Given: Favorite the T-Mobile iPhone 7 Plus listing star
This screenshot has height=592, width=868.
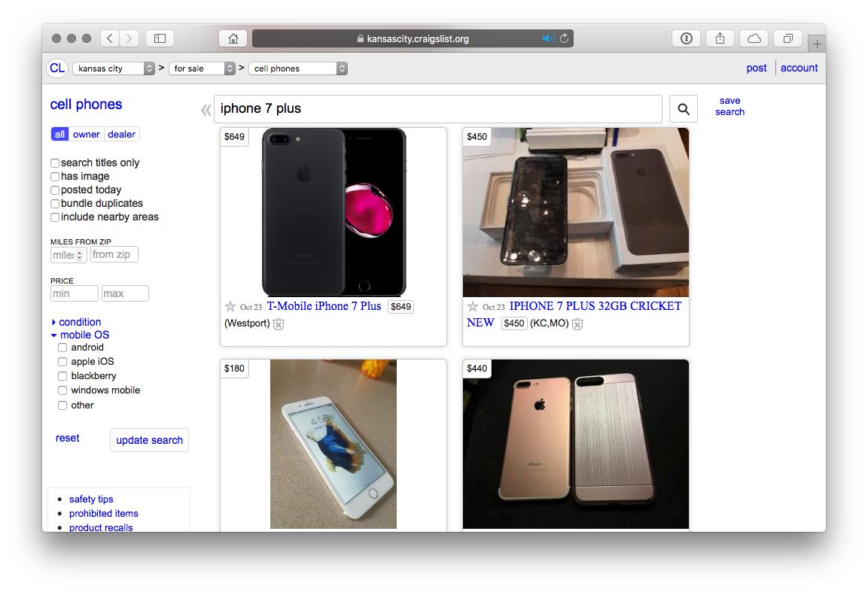Looking at the screenshot, I should coord(230,306).
